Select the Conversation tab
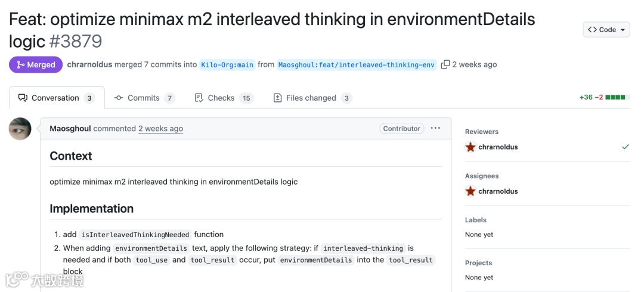The width and height of the screenshot is (644, 292). click(x=56, y=98)
